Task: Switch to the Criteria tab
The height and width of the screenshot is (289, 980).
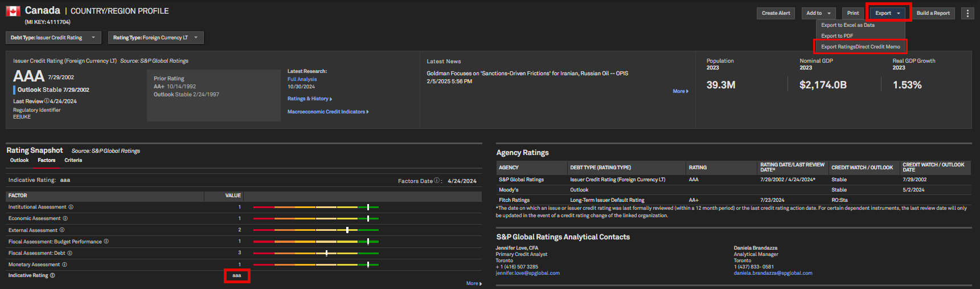Action: coord(73,160)
